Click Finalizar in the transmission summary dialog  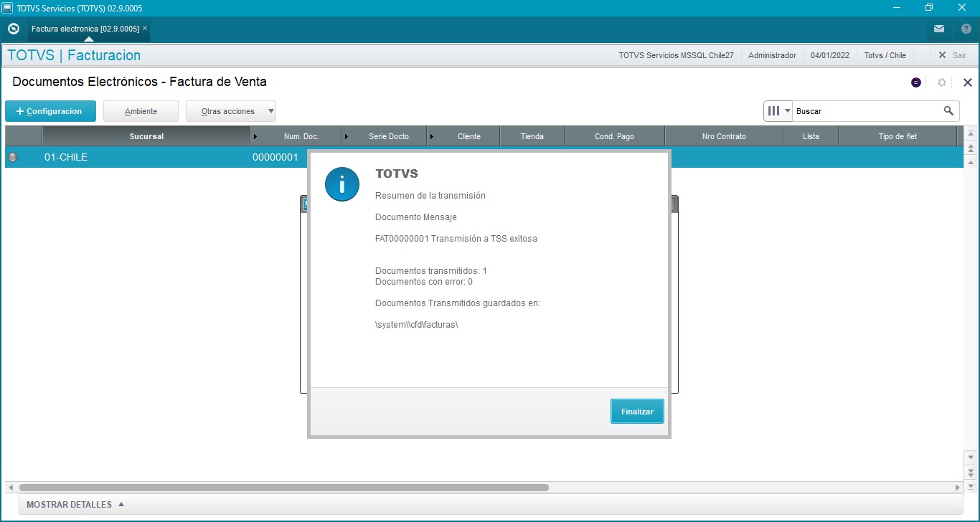pyautogui.click(x=637, y=412)
